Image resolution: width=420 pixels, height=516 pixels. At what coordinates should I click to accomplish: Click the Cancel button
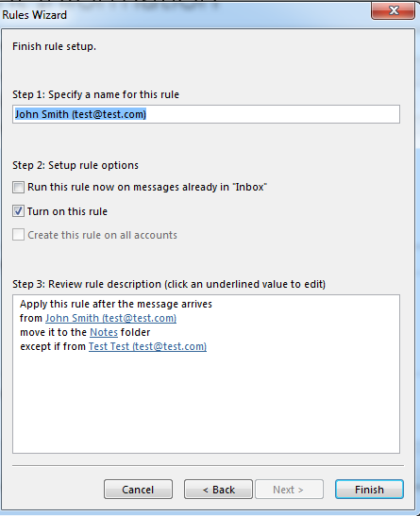[138, 490]
